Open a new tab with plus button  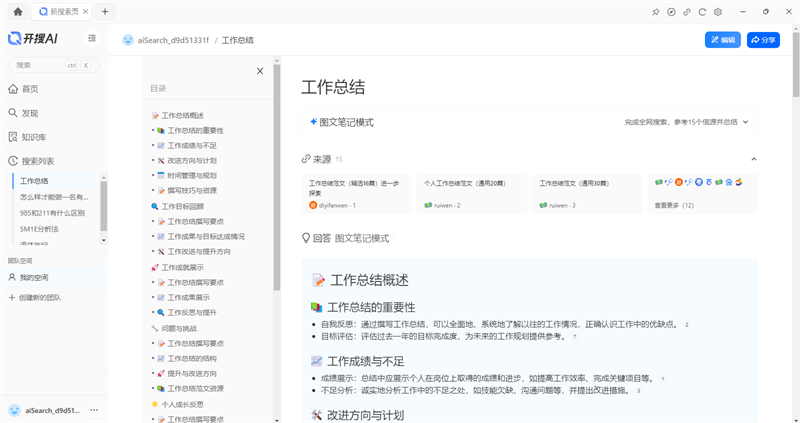(x=105, y=12)
